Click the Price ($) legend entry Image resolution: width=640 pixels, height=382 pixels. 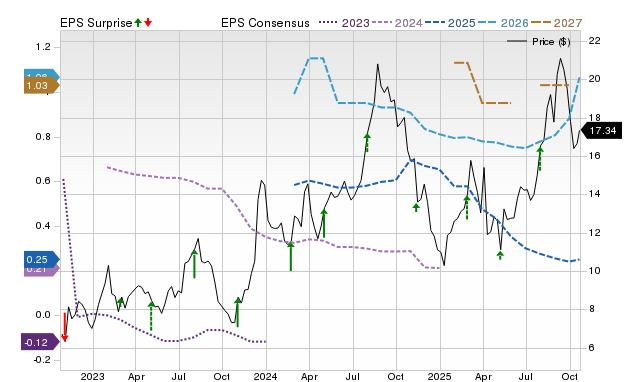[539, 42]
